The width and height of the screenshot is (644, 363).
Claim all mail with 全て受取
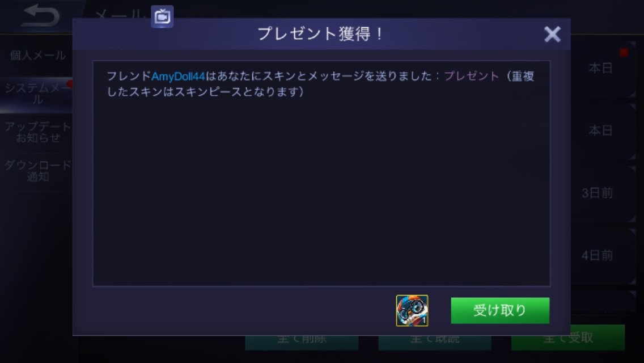pos(568,338)
